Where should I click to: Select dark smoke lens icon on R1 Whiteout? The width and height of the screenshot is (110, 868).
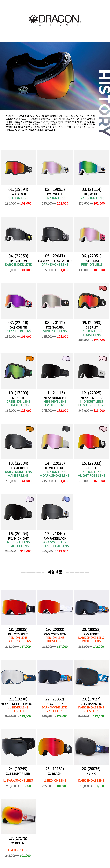(66, 429)
